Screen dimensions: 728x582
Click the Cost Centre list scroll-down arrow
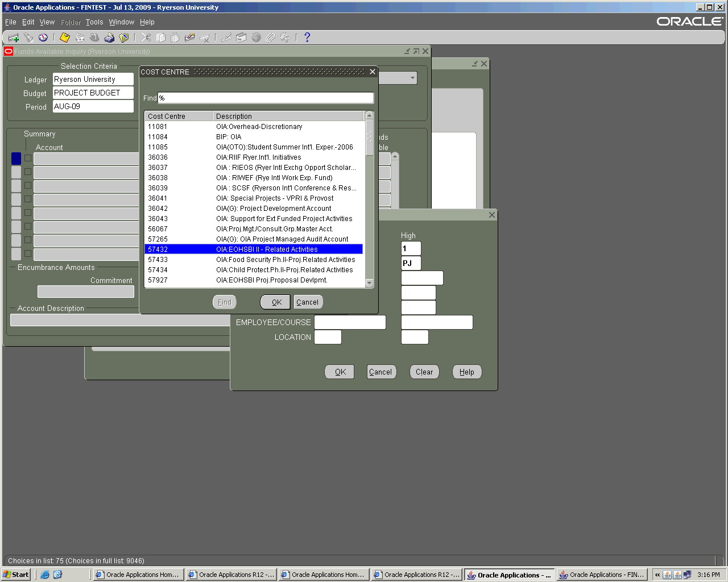click(x=369, y=283)
